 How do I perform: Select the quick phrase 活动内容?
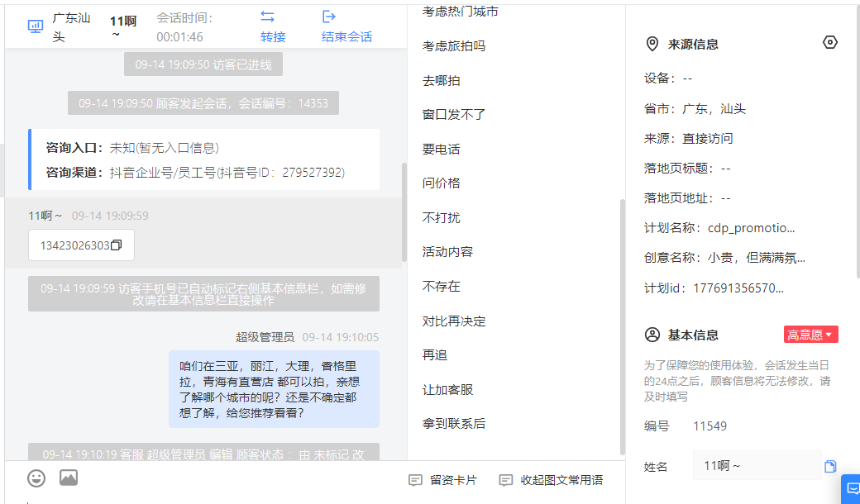tap(447, 252)
